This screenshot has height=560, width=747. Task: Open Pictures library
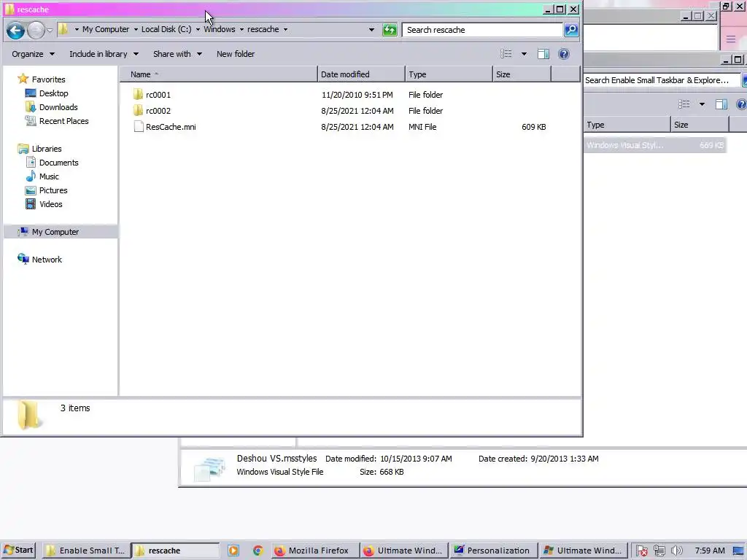click(53, 190)
